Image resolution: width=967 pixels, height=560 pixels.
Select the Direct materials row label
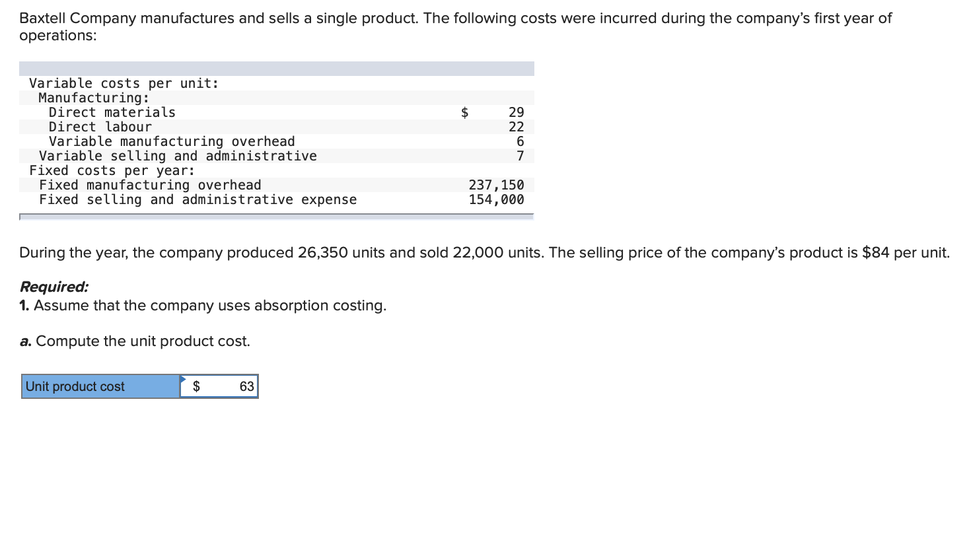[112, 112]
